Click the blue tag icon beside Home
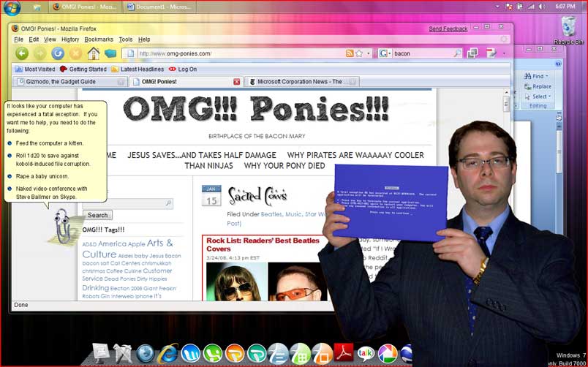 point(110,53)
